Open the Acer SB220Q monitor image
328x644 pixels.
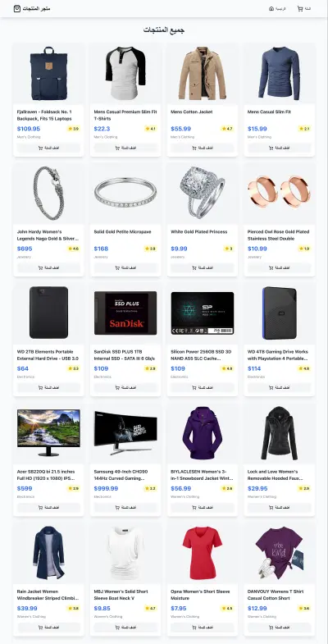tap(48, 433)
